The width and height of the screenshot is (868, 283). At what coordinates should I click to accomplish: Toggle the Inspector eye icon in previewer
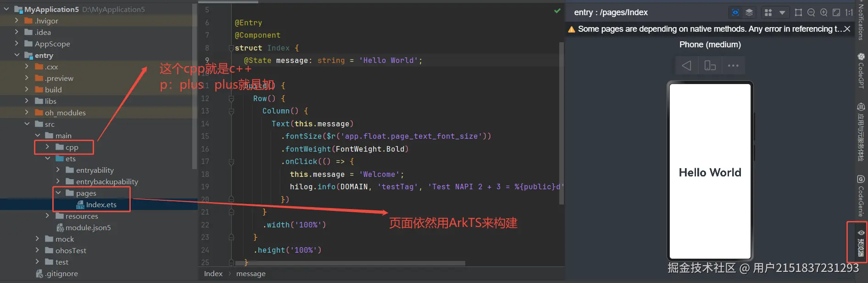[x=735, y=12]
